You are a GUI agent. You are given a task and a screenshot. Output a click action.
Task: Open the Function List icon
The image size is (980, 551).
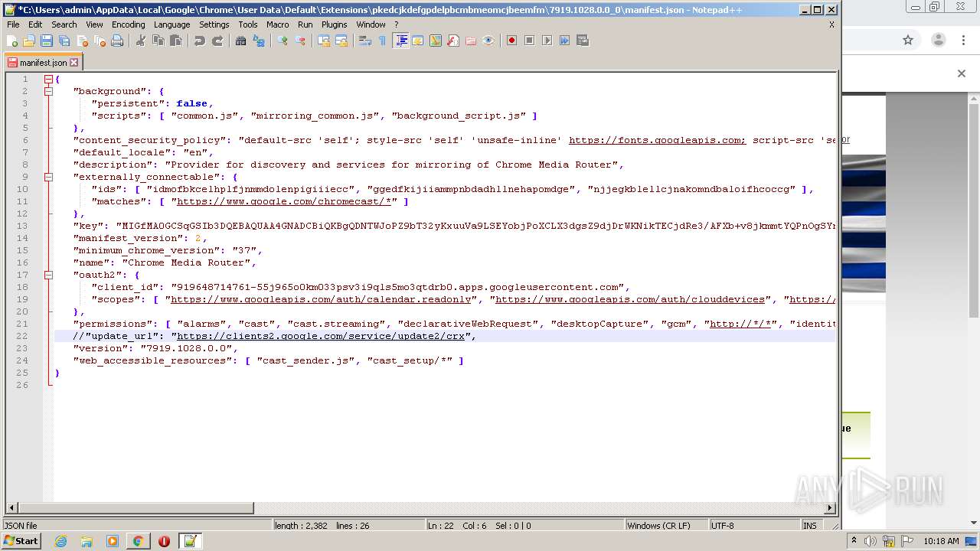[x=453, y=41]
